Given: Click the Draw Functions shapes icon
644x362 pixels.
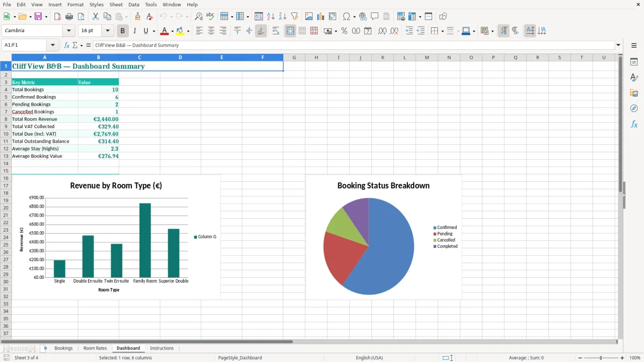Looking at the screenshot, I should point(443,17).
